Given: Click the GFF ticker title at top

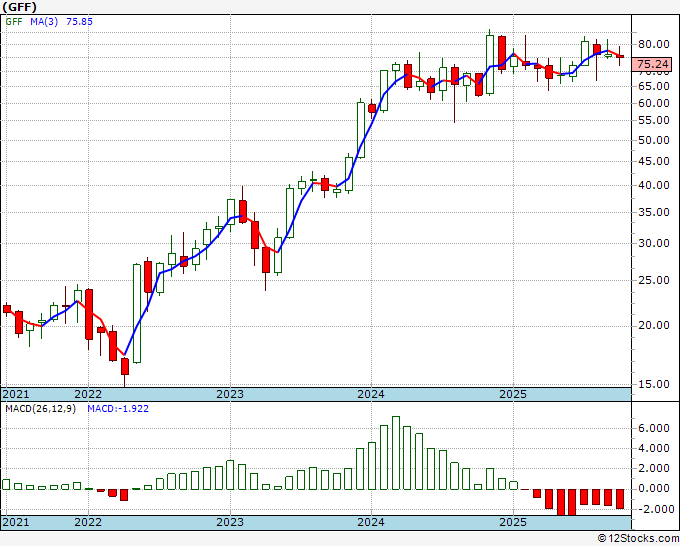Looking at the screenshot, I should click(x=20, y=7).
